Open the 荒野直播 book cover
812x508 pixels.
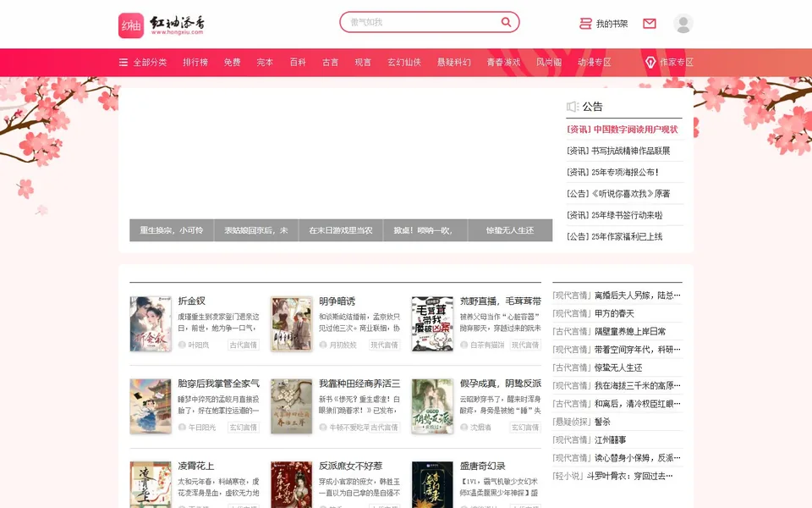click(432, 324)
